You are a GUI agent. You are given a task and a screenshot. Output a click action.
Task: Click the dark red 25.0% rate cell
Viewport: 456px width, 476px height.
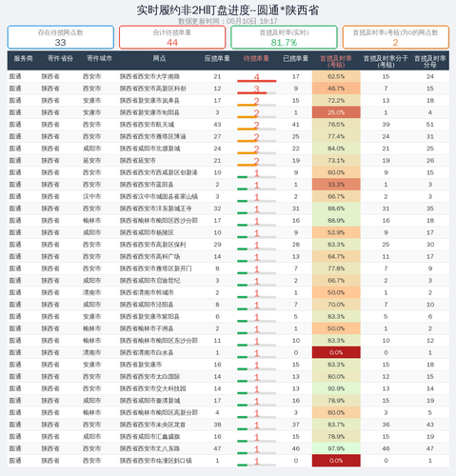[x=336, y=112]
